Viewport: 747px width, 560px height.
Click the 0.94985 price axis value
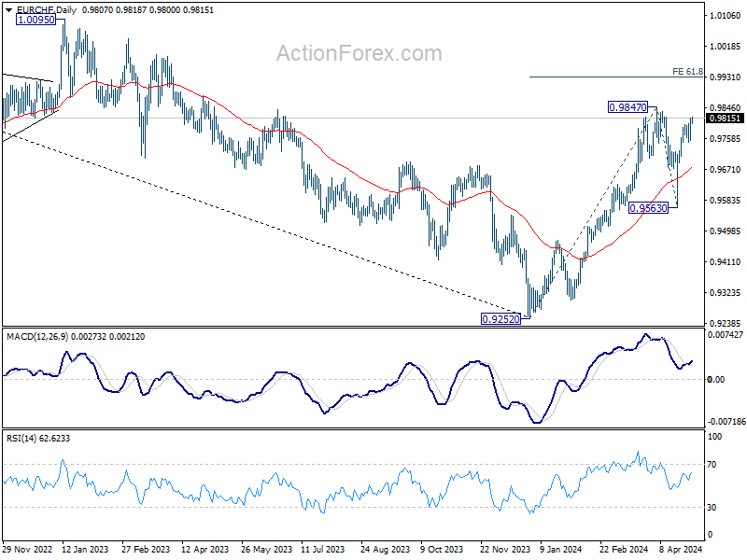coord(726,231)
